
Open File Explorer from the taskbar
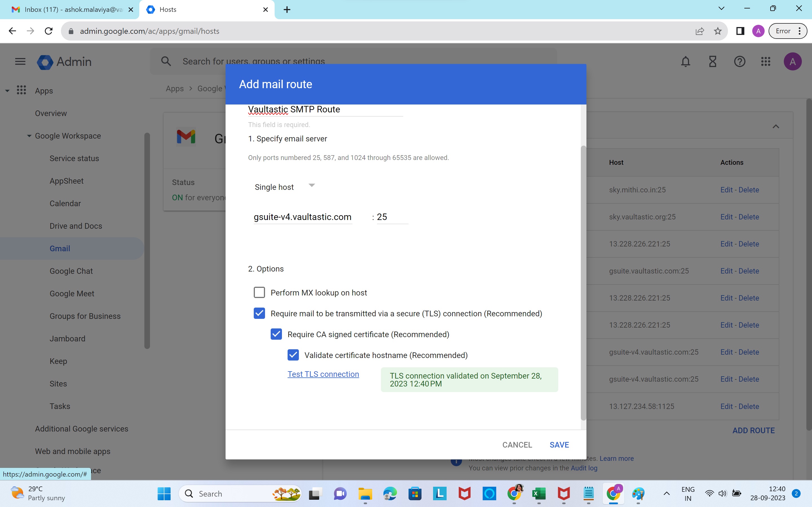365,493
